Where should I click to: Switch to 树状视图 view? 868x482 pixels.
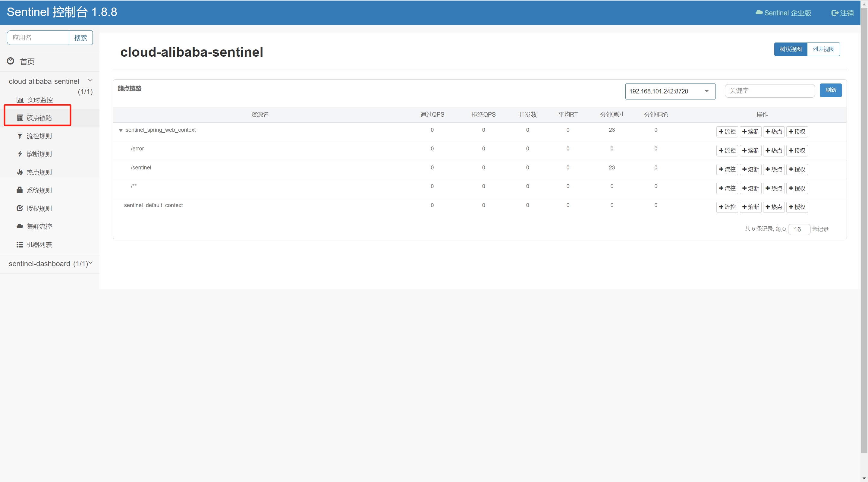pyautogui.click(x=790, y=49)
